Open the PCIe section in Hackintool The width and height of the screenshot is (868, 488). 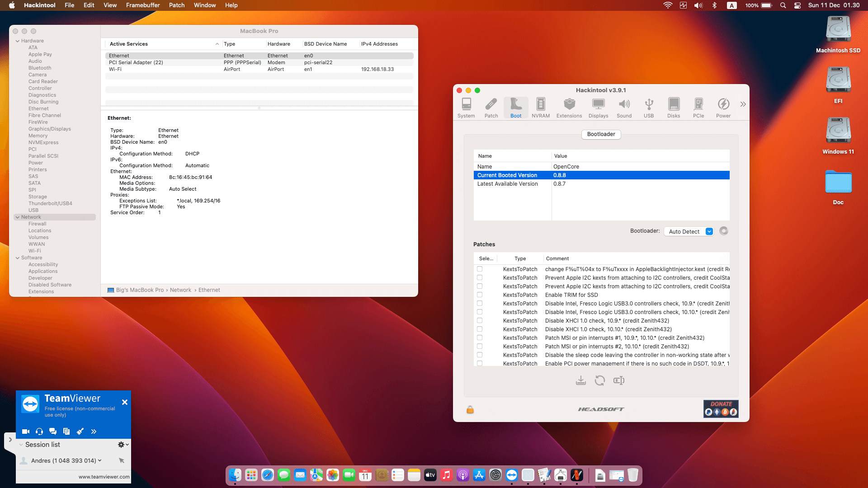coord(698,108)
